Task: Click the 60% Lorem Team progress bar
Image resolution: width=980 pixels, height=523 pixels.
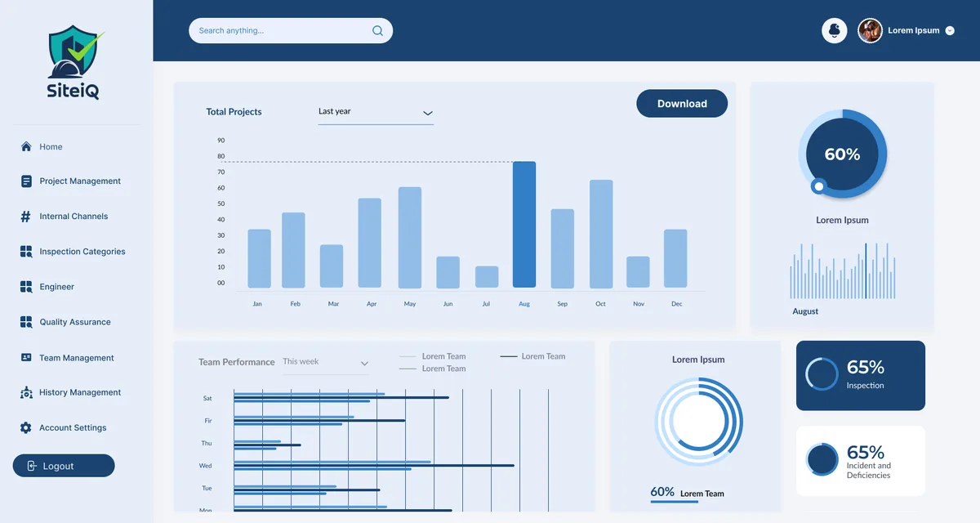Action: click(674, 502)
